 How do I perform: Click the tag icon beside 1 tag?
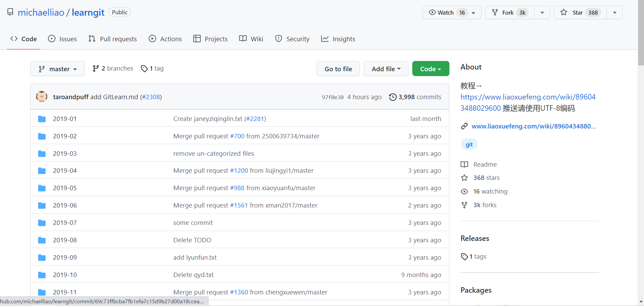coord(144,68)
